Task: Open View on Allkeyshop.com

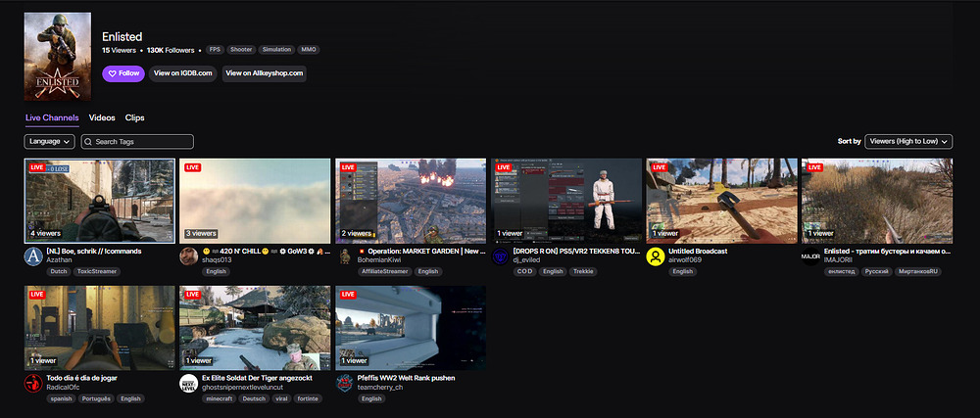Action: click(265, 73)
